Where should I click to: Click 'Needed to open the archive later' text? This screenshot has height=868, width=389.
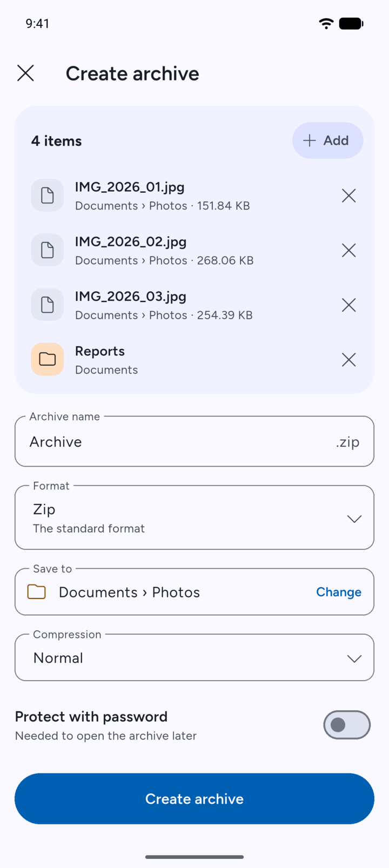point(106,736)
